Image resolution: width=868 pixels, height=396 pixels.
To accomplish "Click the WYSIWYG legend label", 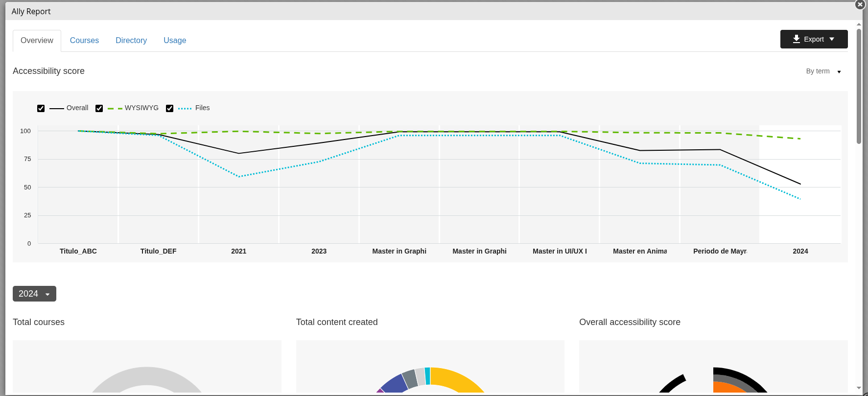I will [141, 108].
